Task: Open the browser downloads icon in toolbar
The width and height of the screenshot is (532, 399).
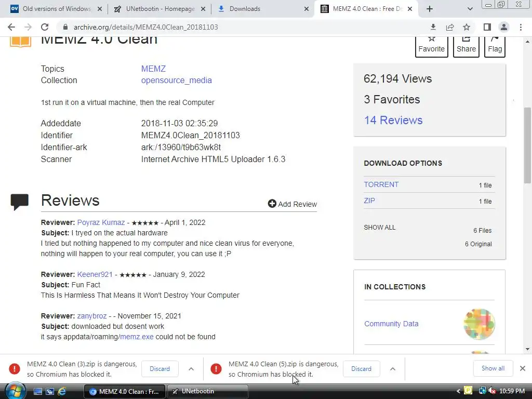Action: click(x=433, y=27)
